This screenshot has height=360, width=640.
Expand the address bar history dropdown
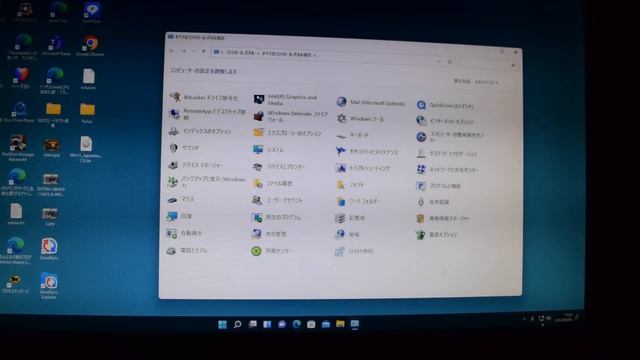(x=438, y=61)
